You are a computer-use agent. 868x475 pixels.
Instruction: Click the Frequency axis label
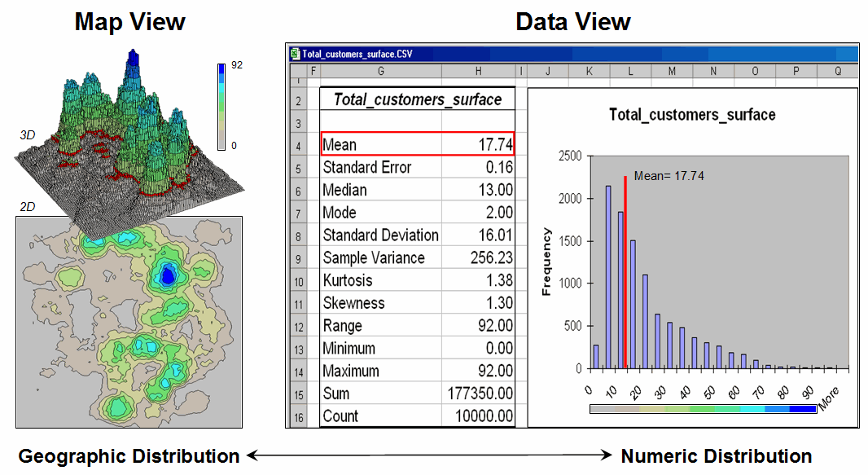pyautogui.click(x=546, y=261)
